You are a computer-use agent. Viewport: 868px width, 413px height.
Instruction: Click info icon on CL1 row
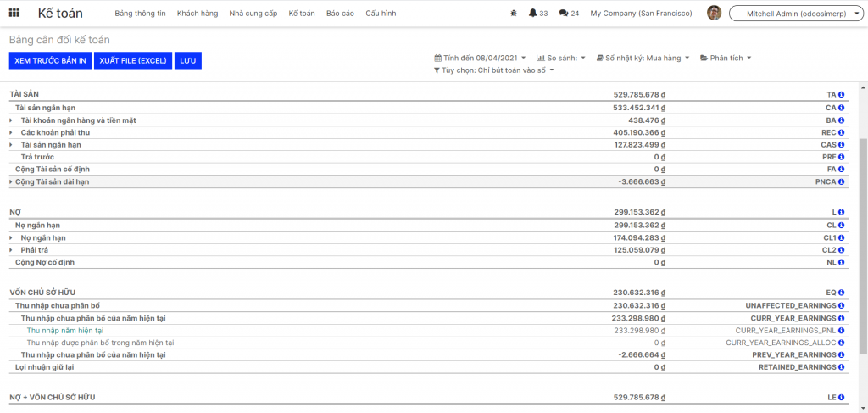[x=842, y=238]
